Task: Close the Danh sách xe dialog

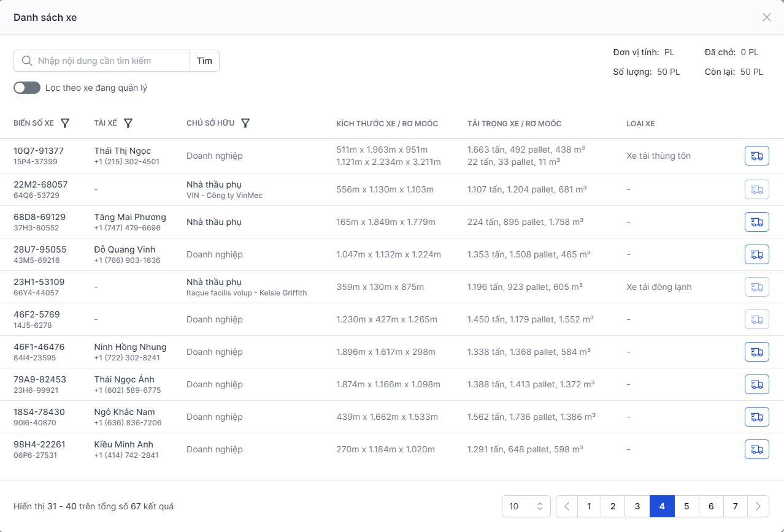Action: 766,17
